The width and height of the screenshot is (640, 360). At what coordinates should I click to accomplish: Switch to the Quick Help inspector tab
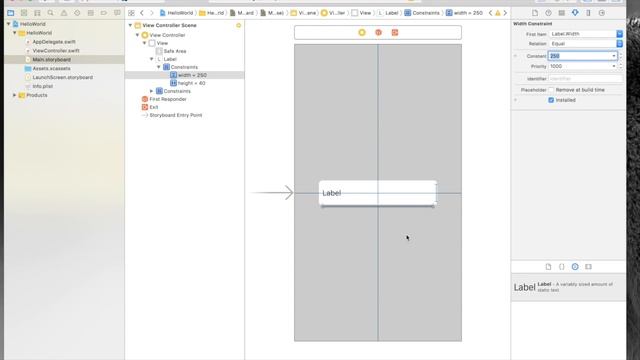(548, 13)
